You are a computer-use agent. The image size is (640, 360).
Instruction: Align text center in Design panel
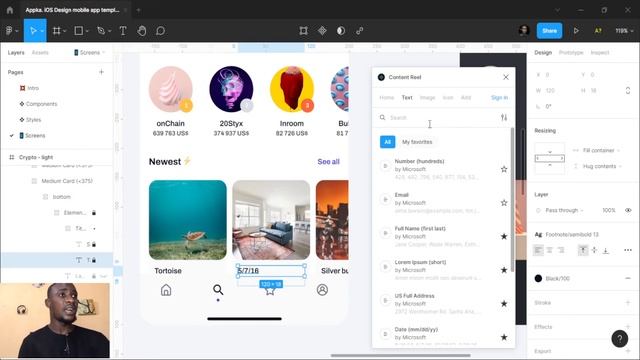coord(549,250)
